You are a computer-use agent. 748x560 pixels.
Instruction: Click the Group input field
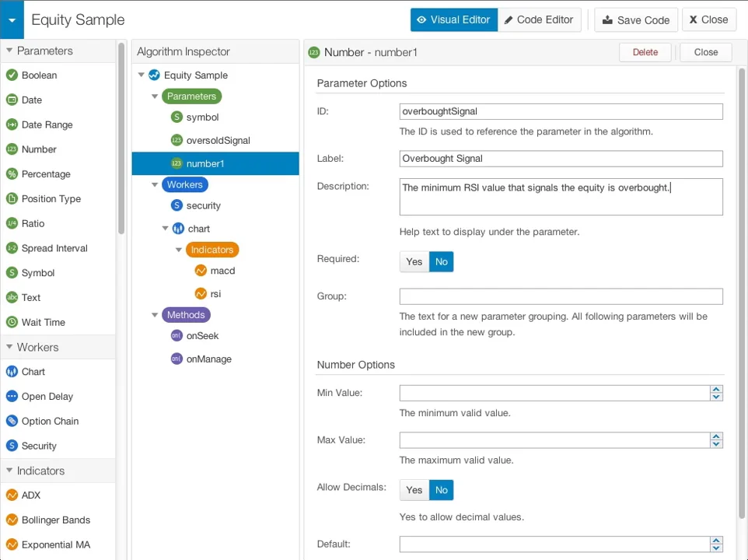pos(561,296)
